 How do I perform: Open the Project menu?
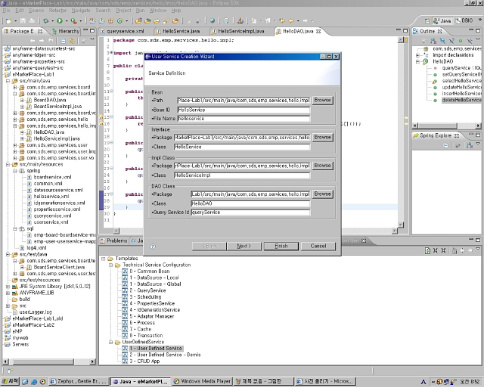pyautogui.click(x=123, y=10)
